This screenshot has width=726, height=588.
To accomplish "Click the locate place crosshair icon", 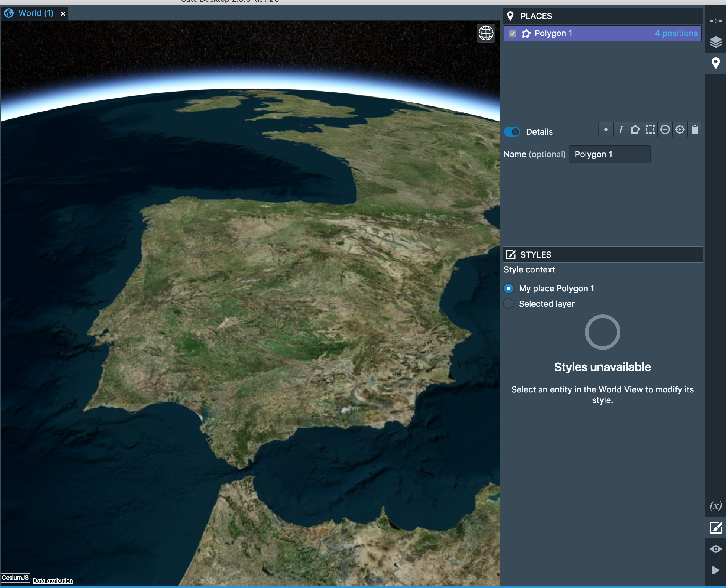I will tap(680, 130).
